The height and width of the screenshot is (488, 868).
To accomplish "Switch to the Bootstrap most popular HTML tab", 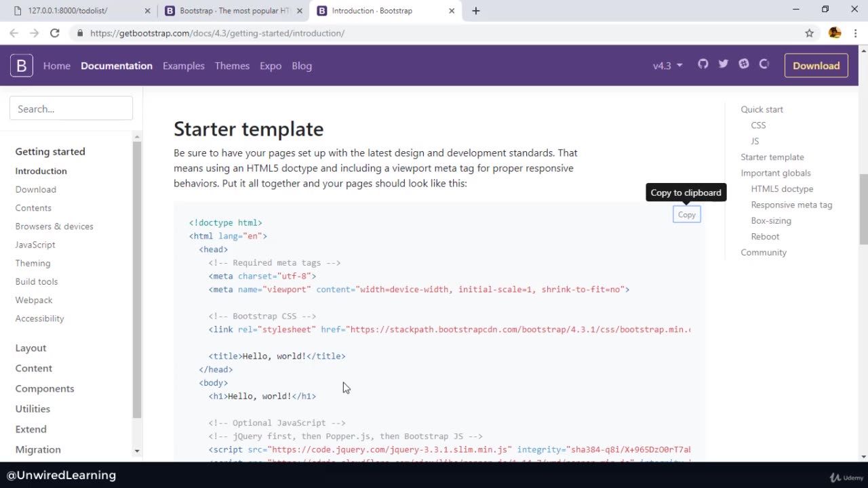I will [233, 11].
